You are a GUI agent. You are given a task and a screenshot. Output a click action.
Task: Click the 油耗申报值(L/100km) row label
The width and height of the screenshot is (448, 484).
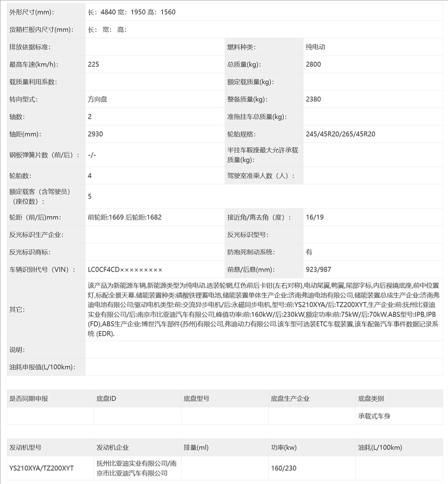[41, 366]
